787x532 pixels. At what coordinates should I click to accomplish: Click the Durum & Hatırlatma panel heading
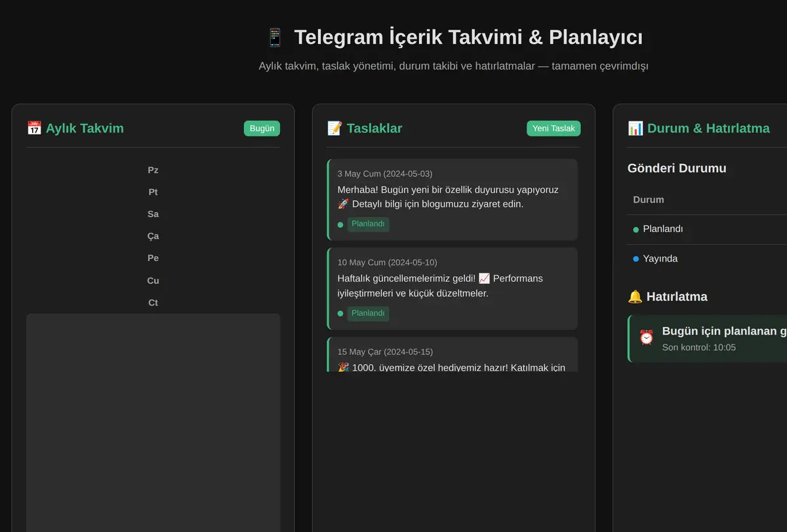[708, 128]
